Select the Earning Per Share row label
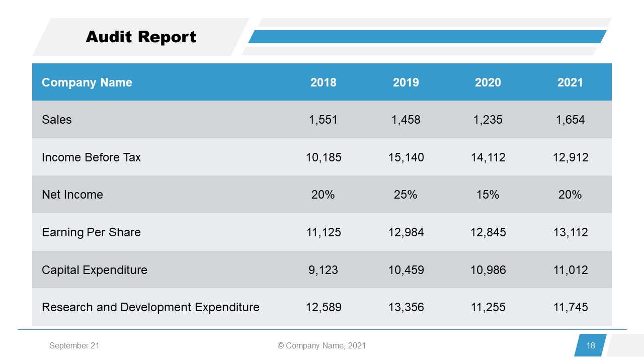The height and width of the screenshot is (362, 644). [x=91, y=232]
